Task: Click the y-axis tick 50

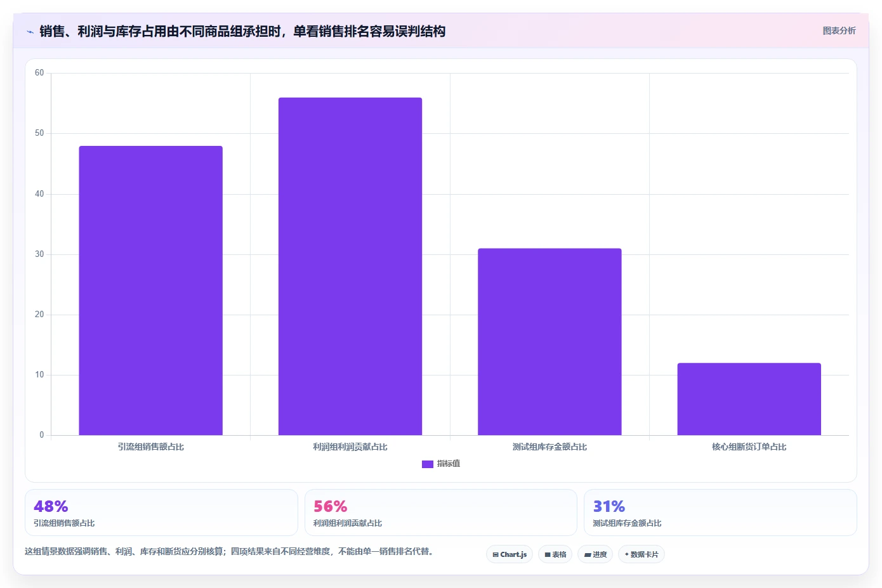Action: coord(39,133)
